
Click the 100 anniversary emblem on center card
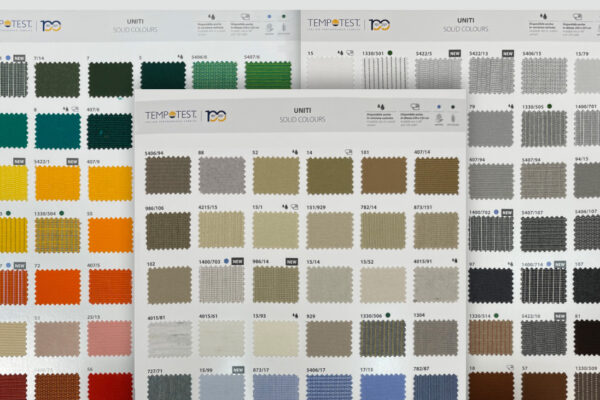216,115
